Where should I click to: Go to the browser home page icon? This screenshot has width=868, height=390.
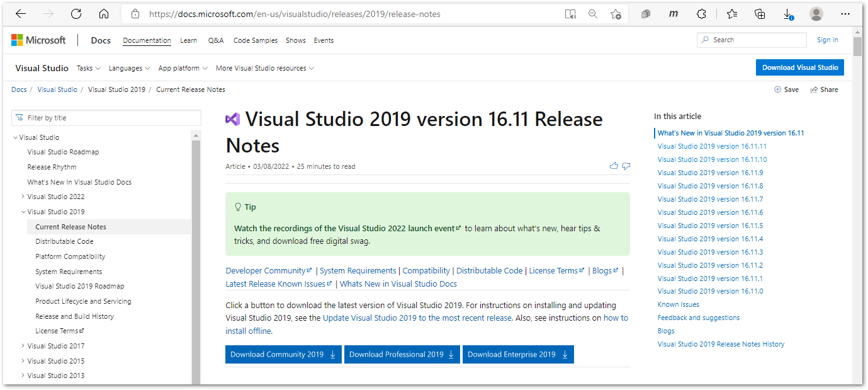coord(104,14)
